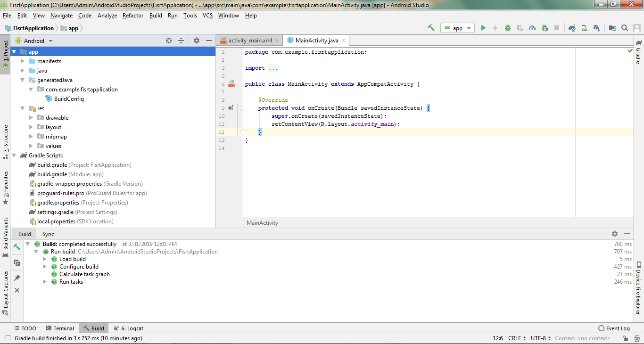Viewport: 644px width, 344px height.
Task: Open the Refactor menu
Action: coord(133,16)
